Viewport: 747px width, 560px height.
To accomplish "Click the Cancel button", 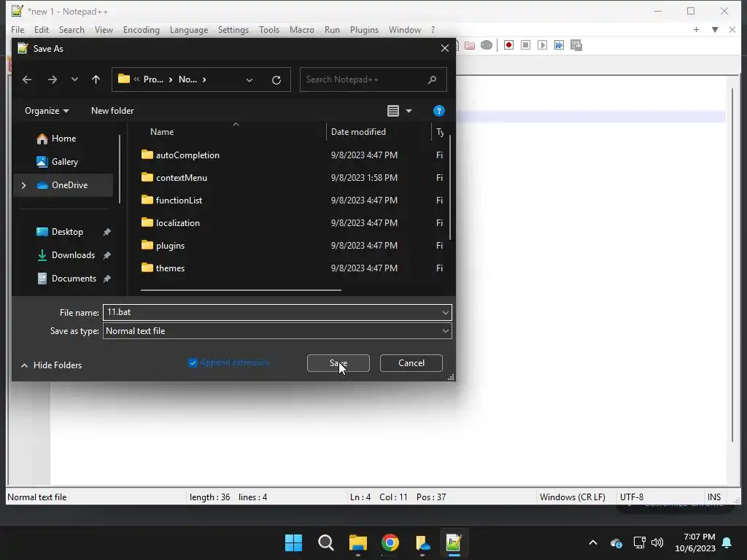I will (411, 363).
